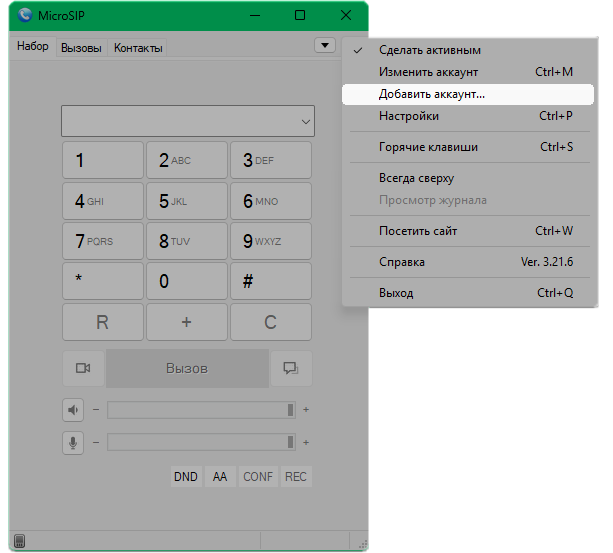Image resolution: width=613 pixels, height=553 pixels.
Task: Click the microphone level slider handle
Action: [290, 442]
